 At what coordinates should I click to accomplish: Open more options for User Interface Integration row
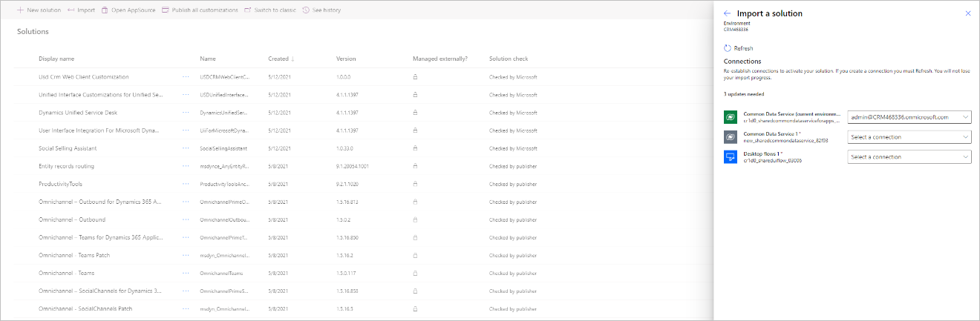[186, 130]
